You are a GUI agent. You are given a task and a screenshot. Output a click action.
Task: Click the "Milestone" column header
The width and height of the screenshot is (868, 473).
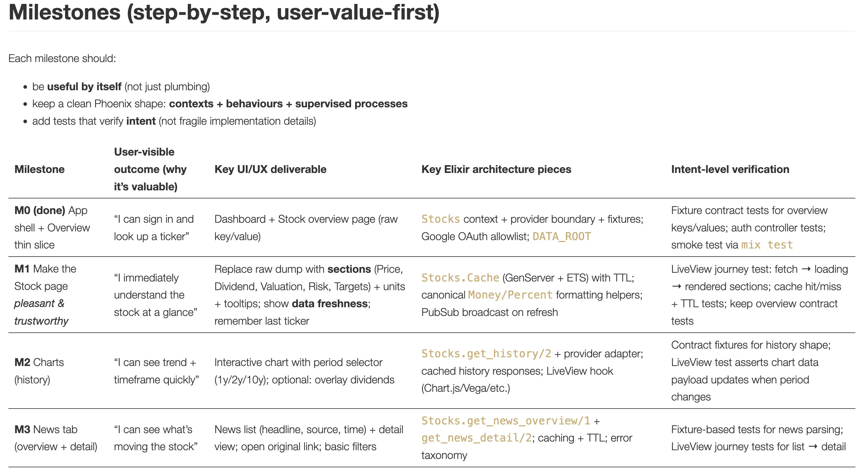point(39,169)
